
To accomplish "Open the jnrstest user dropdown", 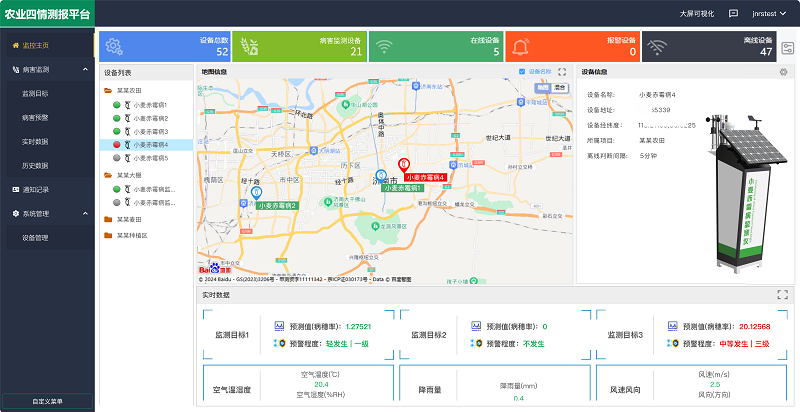I will (764, 14).
